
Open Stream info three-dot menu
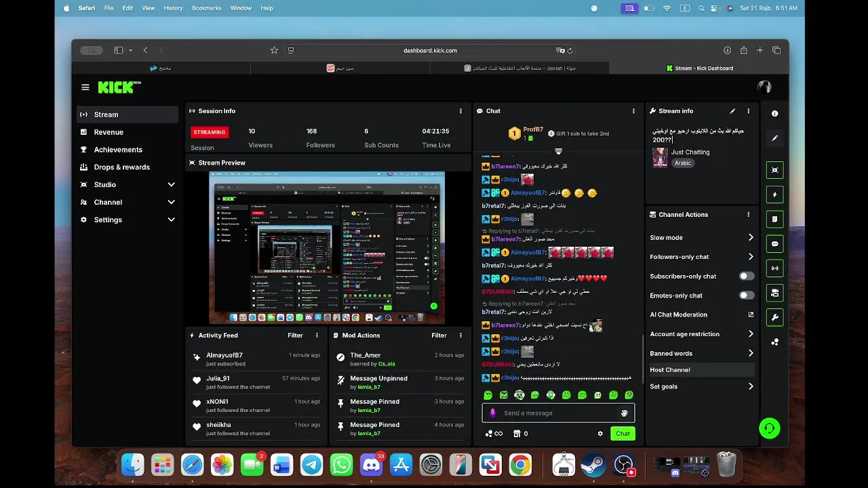coord(749,111)
